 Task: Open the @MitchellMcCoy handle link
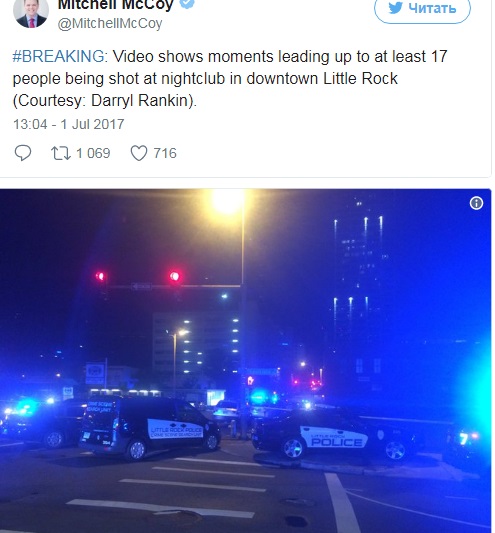[x=110, y=23]
